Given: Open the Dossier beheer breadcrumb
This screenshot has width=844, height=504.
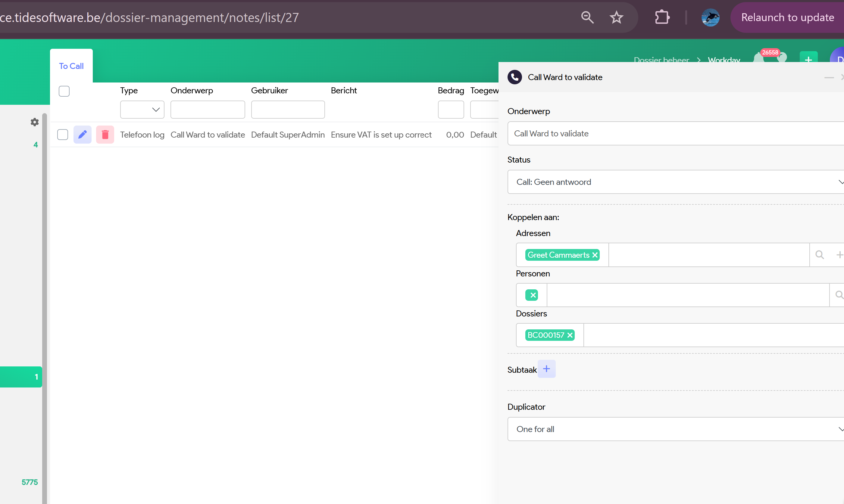Looking at the screenshot, I should point(661,60).
